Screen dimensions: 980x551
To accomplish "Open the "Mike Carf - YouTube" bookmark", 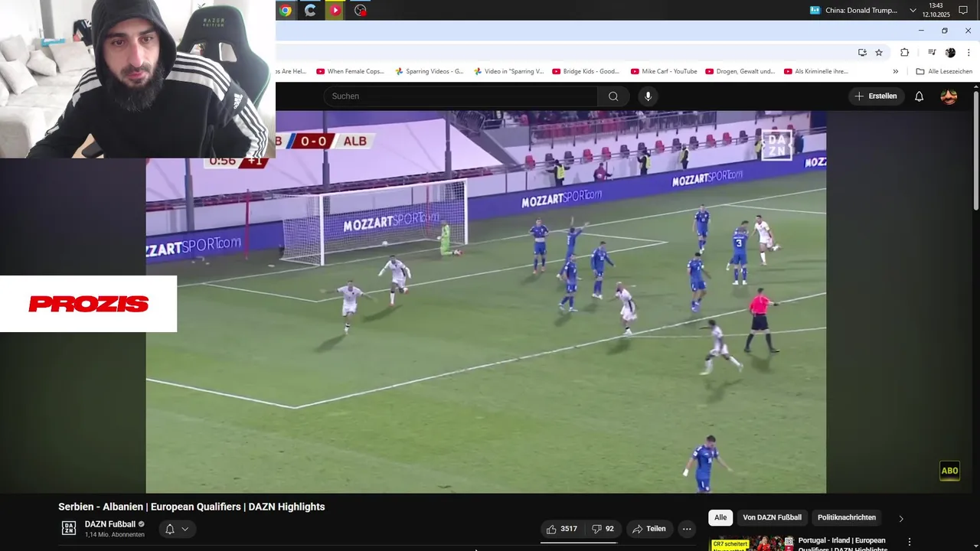I will tap(664, 71).
